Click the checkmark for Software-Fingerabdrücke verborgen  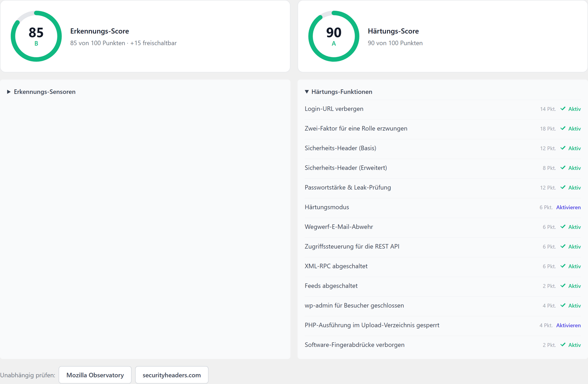coord(563,345)
